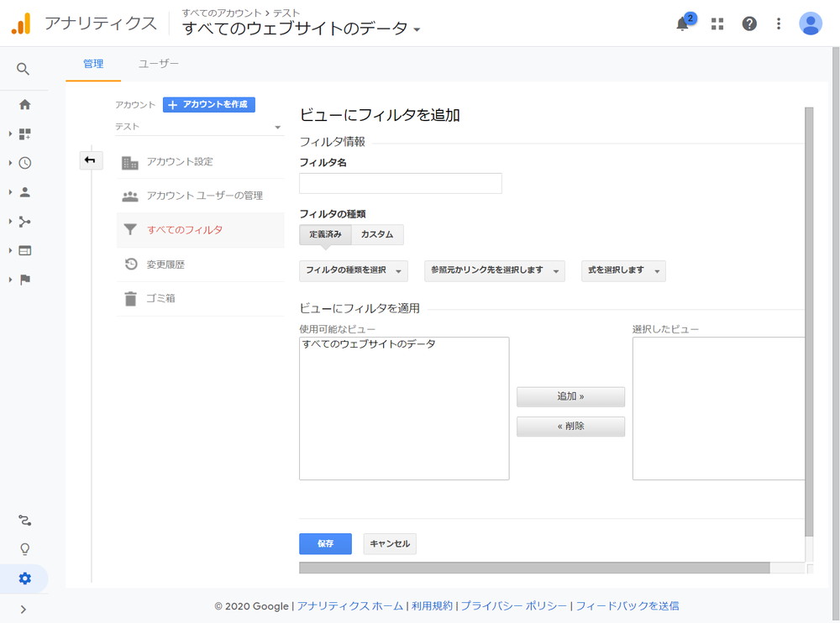Open the help question mark icon
The height and width of the screenshot is (623, 840).
point(749,24)
